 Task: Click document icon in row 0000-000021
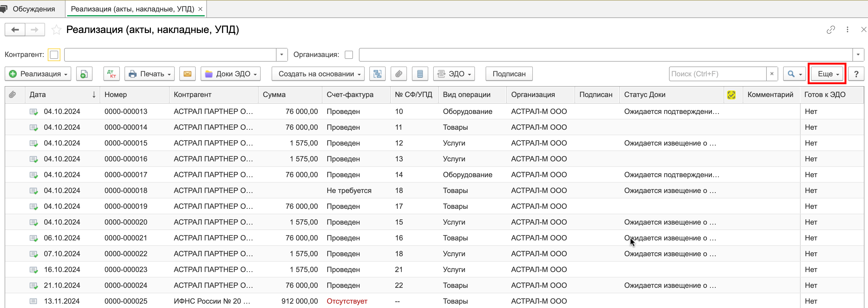click(x=33, y=238)
